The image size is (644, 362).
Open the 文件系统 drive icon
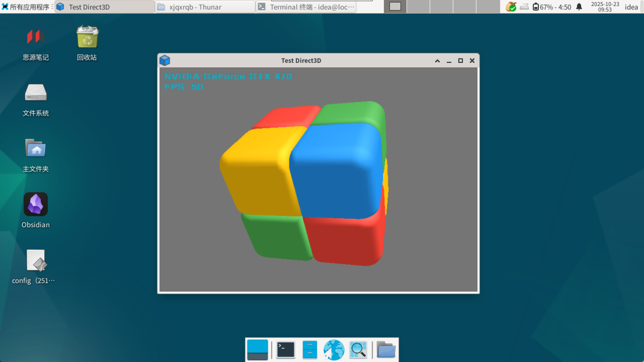point(36,93)
